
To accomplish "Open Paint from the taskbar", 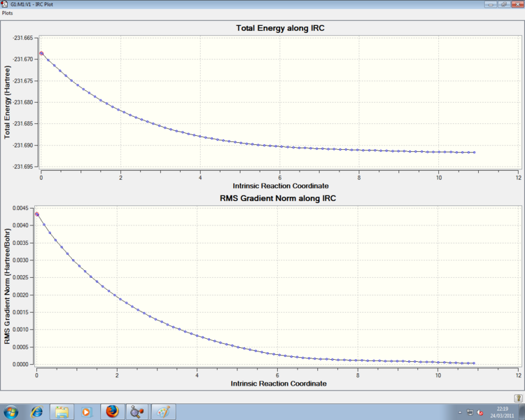I will (163, 412).
